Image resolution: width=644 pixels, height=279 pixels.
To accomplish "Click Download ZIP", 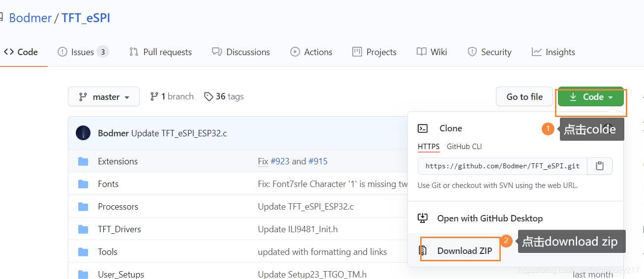I will point(464,251).
